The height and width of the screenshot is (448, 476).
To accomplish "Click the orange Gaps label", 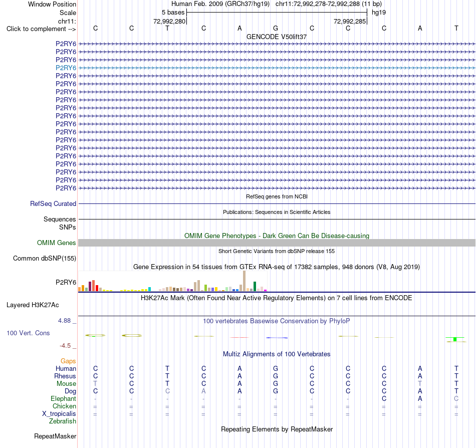I will coord(68,361).
